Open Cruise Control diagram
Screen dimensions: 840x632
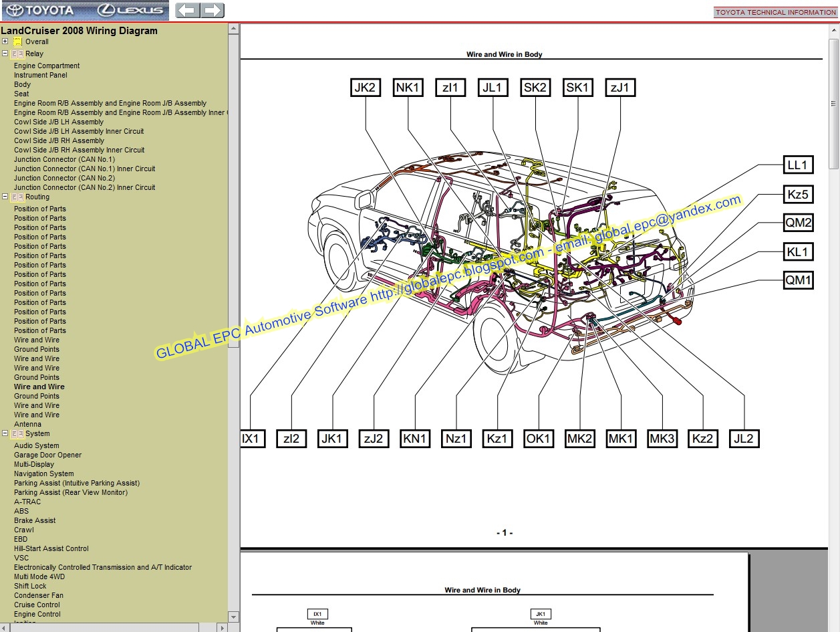pos(37,605)
